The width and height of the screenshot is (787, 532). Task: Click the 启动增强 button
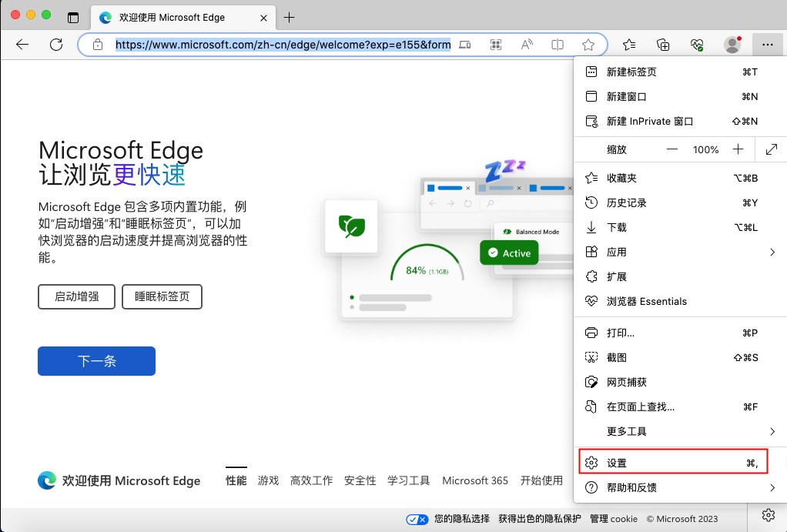tap(76, 296)
